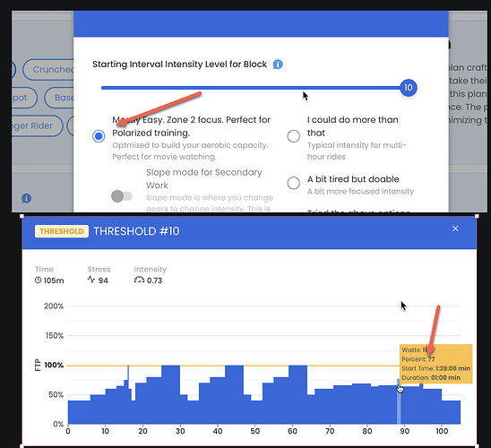Click the Crunched tag chip

point(48,70)
